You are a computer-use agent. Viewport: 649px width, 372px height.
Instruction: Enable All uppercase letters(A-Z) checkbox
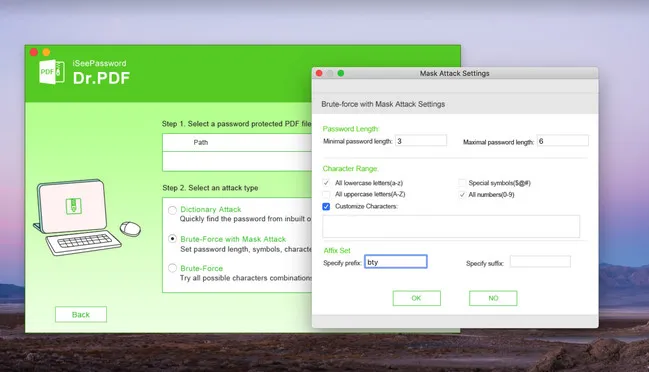(x=326, y=194)
